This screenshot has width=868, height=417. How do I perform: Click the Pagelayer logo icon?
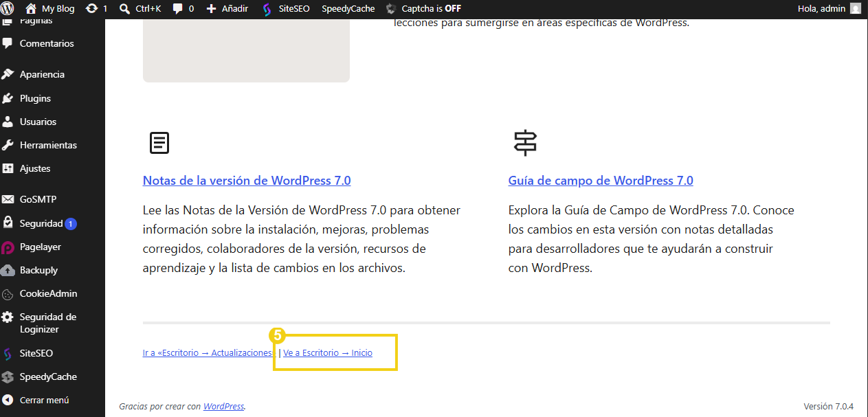[8, 247]
